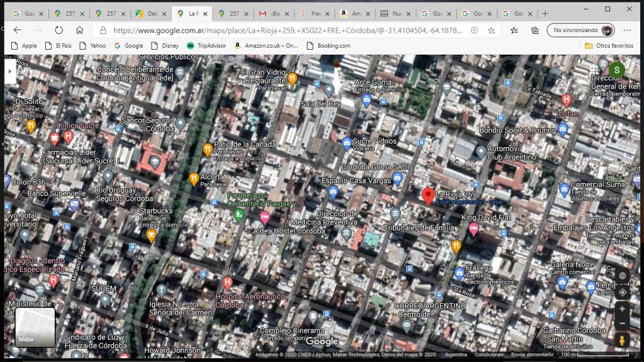
Task: Open the TripAdvisor bookmark
Action: click(x=205, y=46)
